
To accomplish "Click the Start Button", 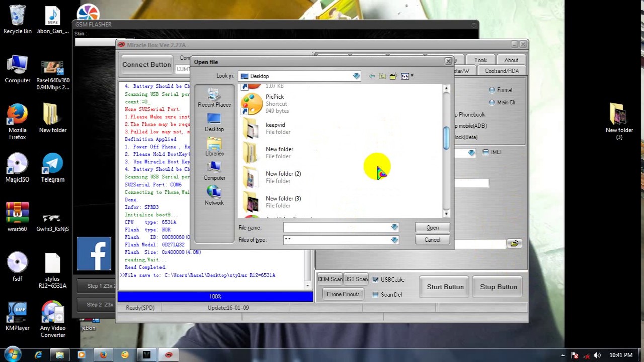I will (445, 287).
